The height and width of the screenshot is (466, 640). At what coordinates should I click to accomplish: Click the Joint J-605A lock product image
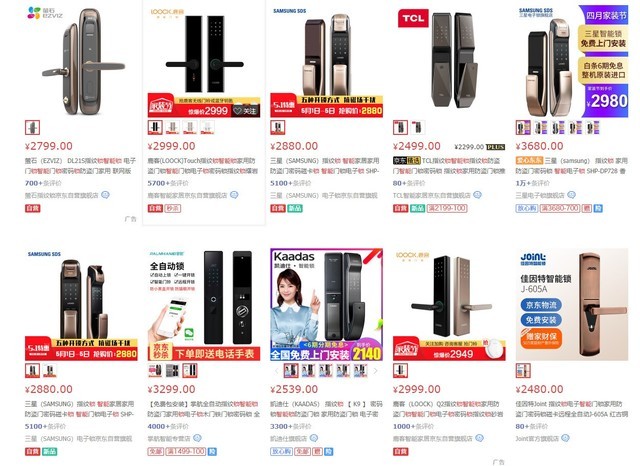coord(572,304)
